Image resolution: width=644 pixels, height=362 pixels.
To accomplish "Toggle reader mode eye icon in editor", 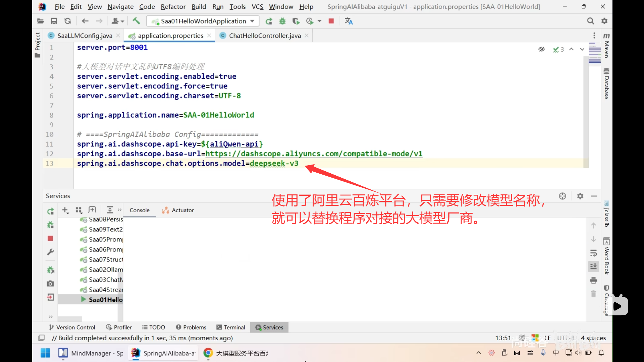I will [541, 49].
